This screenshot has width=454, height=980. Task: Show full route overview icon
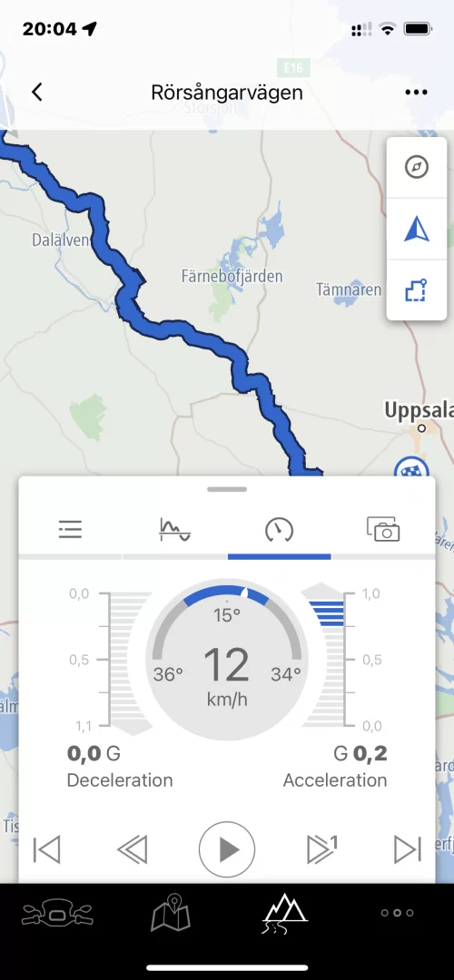417,290
